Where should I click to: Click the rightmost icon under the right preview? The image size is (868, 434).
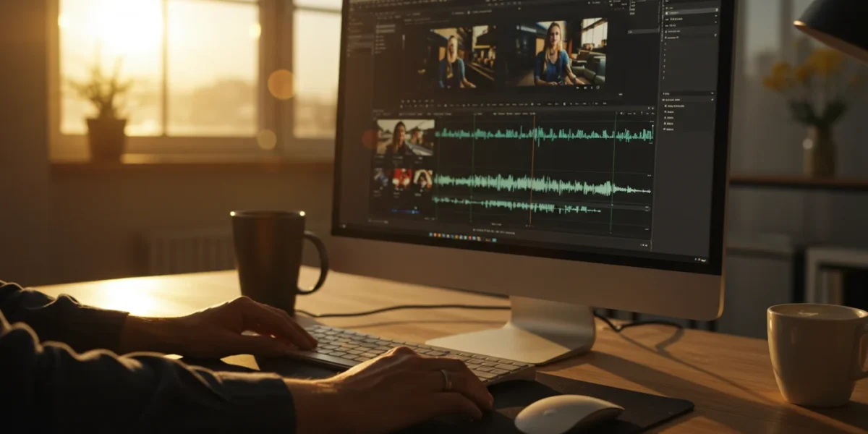[597, 87]
